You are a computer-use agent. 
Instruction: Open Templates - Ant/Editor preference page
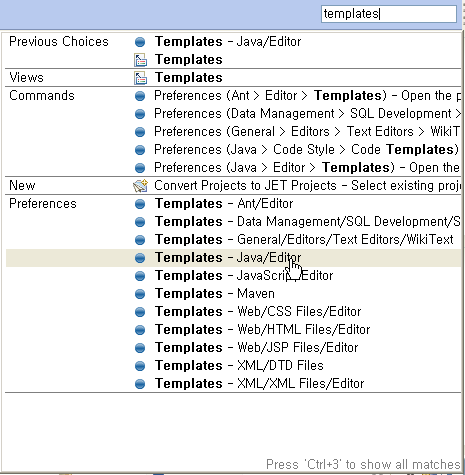click(x=224, y=204)
